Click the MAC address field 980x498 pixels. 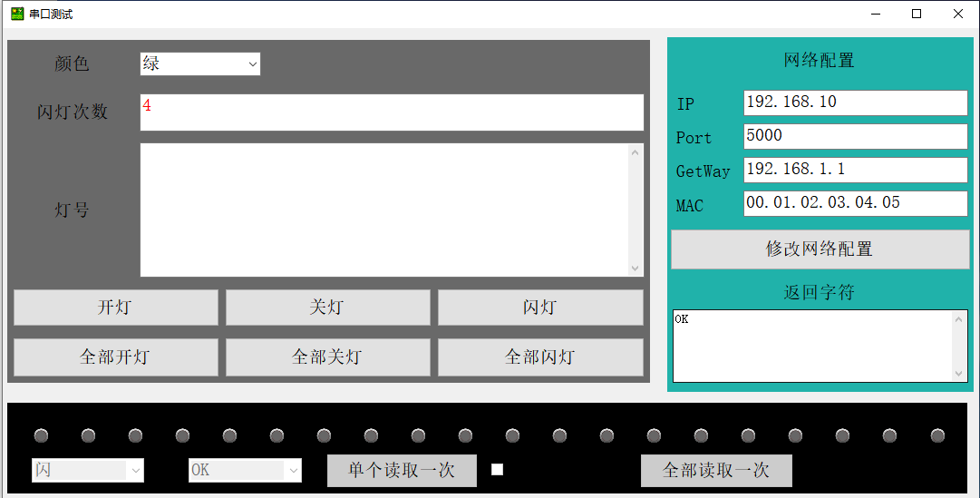point(856,203)
